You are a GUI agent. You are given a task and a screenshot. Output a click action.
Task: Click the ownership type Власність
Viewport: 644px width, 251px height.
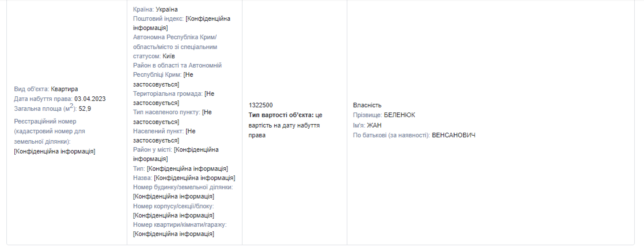click(x=367, y=105)
